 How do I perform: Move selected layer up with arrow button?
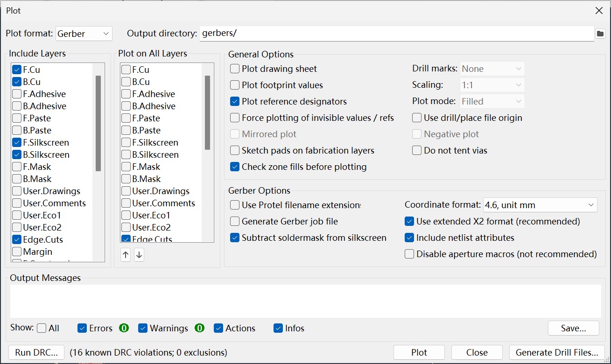click(x=126, y=255)
